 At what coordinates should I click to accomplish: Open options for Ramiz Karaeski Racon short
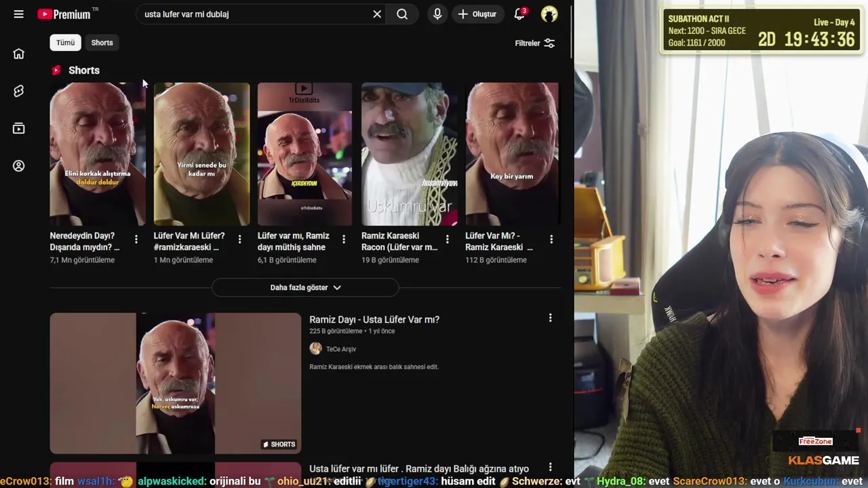447,239
